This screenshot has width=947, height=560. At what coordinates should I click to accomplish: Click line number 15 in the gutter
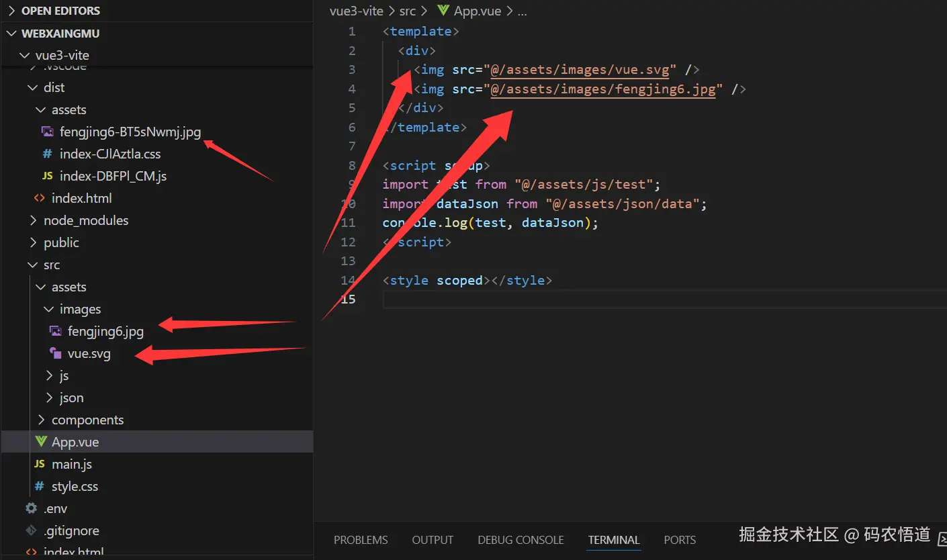(x=348, y=299)
